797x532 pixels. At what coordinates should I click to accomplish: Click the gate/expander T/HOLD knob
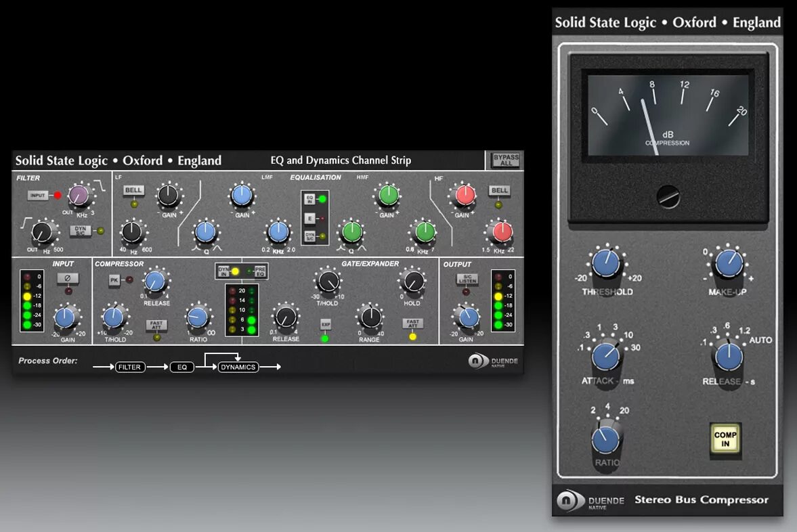click(328, 281)
